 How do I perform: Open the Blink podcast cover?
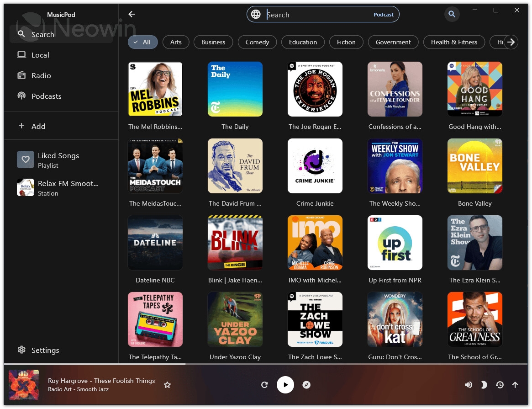tap(235, 243)
